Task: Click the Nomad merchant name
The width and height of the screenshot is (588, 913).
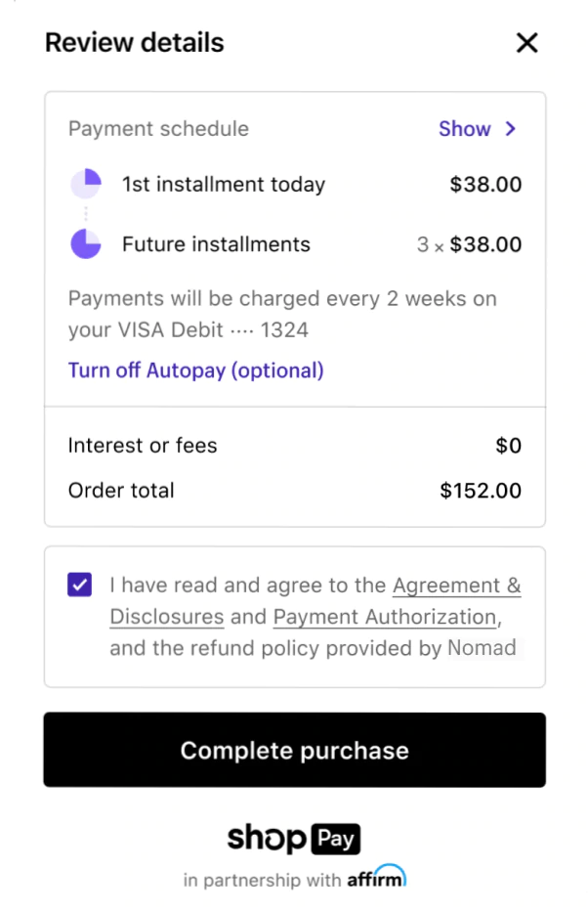Action: click(483, 648)
